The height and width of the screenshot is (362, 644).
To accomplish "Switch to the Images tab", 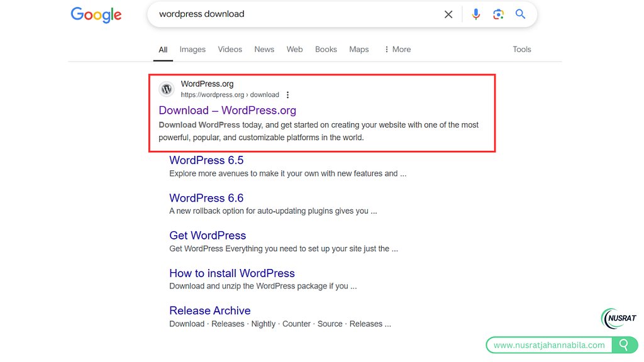I will pos(192,49).
